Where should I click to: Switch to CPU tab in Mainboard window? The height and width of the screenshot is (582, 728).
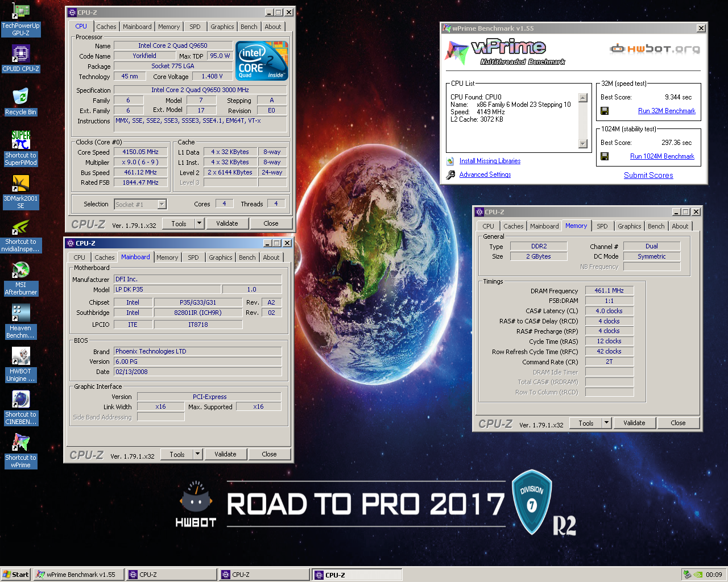(x=80, y=257)
